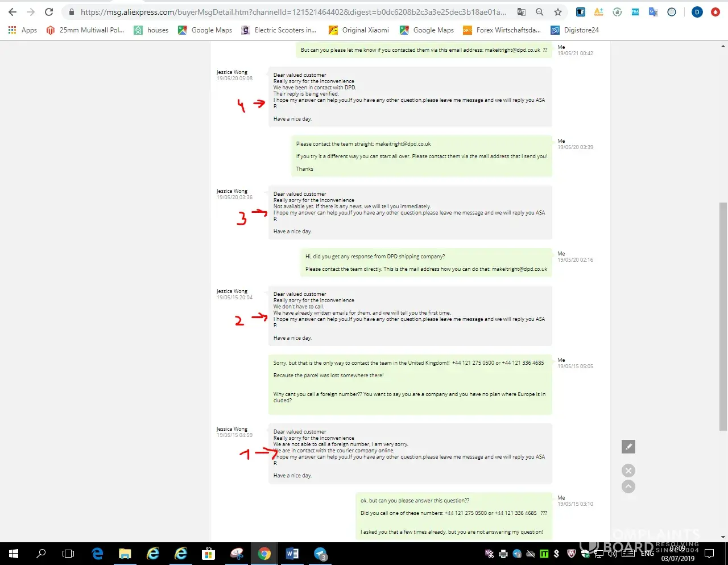Open the Chrome profile avatar D

[x=697, y=12]
